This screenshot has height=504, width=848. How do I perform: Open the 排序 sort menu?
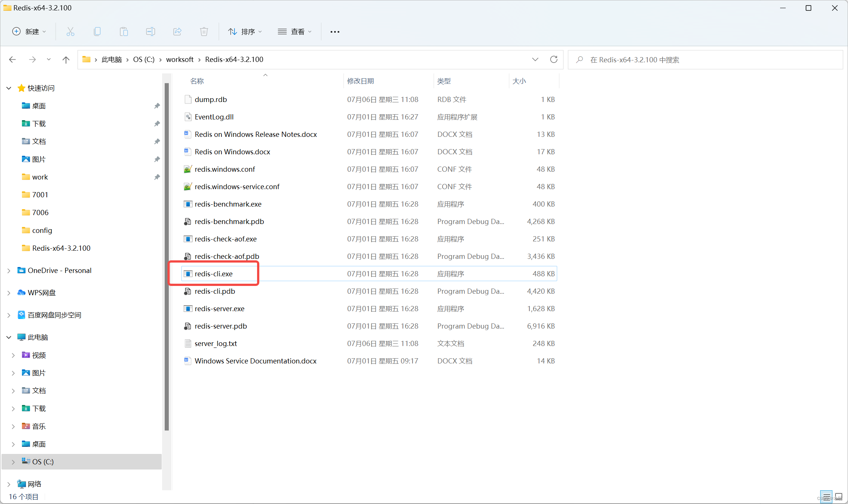pos(245,32)
